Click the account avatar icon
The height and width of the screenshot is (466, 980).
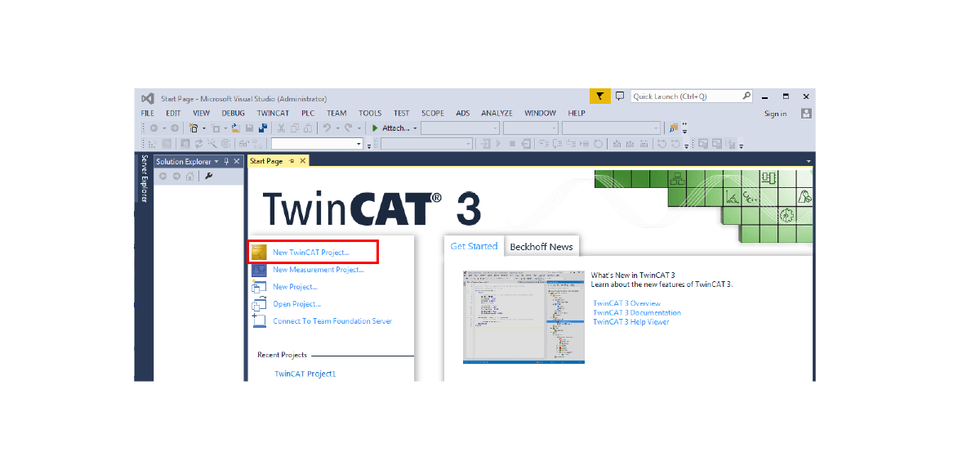806,114
